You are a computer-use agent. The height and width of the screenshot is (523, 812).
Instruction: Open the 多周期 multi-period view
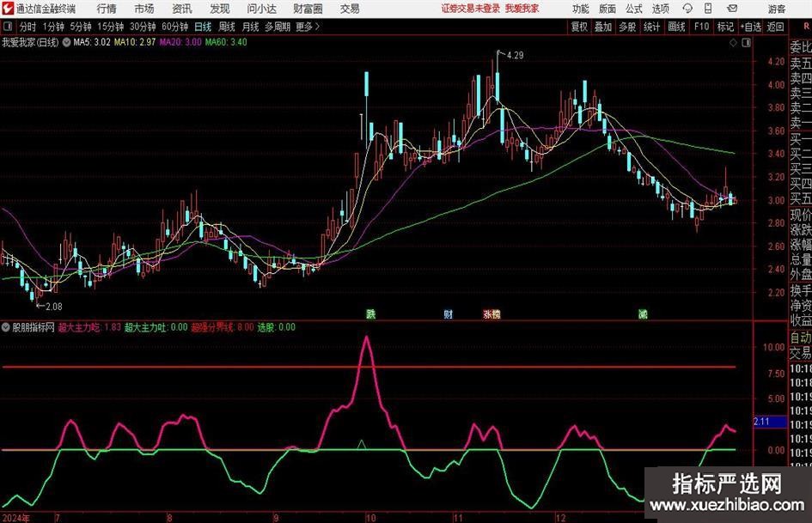pos(278,27)
